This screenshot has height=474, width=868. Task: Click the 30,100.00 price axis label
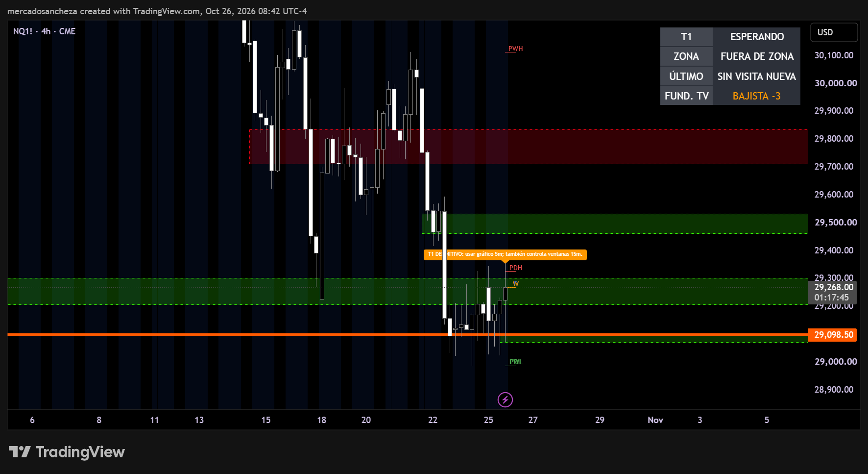tap(834, 55)
